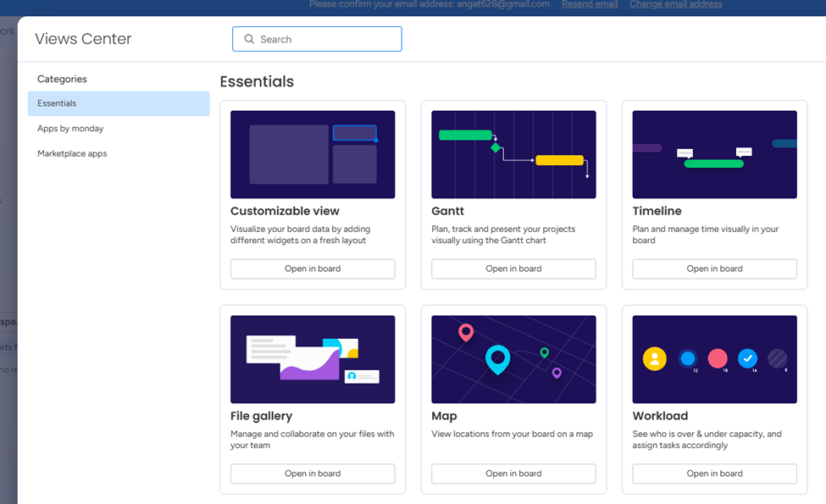
Task: Open Map in board
Action: [x=513, y=474]
